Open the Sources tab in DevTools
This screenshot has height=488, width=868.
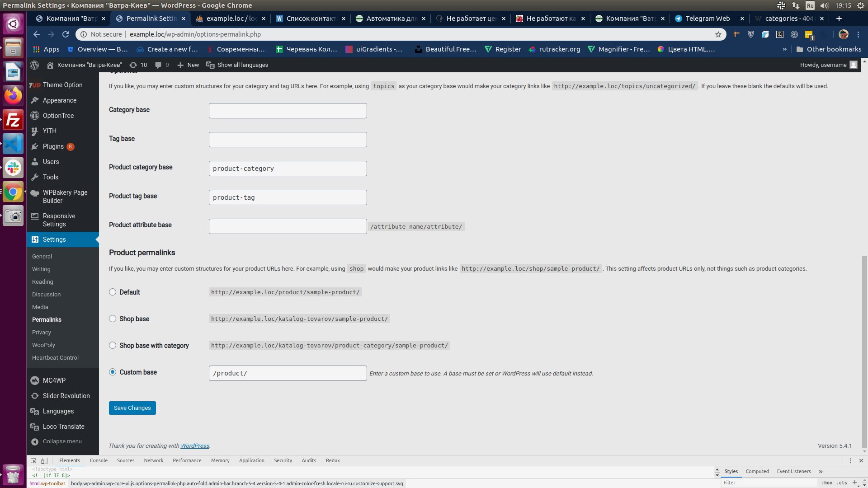click(x=126, y=460)
